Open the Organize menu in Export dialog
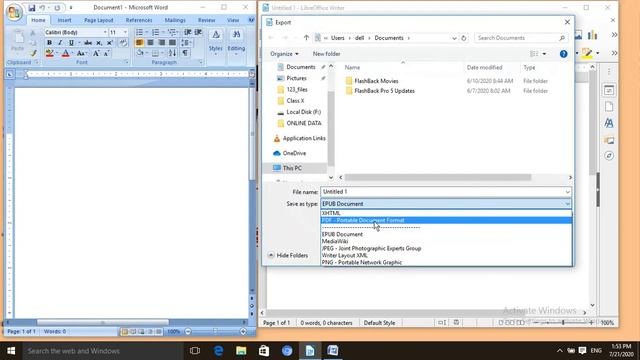The height and width of the screenshot is (360, 640). tap(284, 54)
